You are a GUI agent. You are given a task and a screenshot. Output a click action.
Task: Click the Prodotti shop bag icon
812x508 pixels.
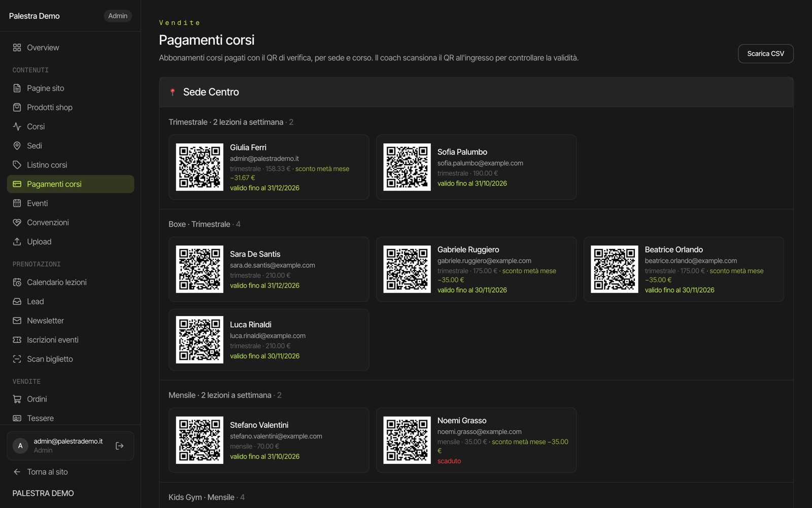pos(17,107)
